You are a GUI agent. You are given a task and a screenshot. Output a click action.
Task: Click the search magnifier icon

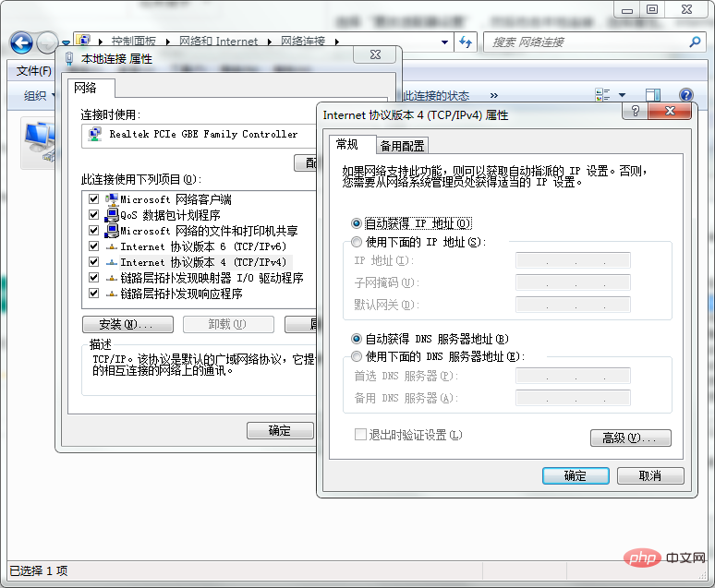tap(695, 42)
